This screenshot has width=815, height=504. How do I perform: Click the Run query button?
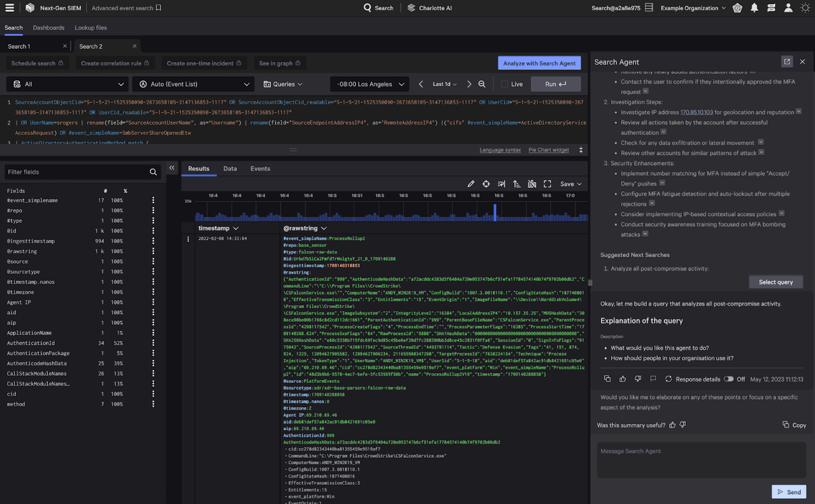555,84
